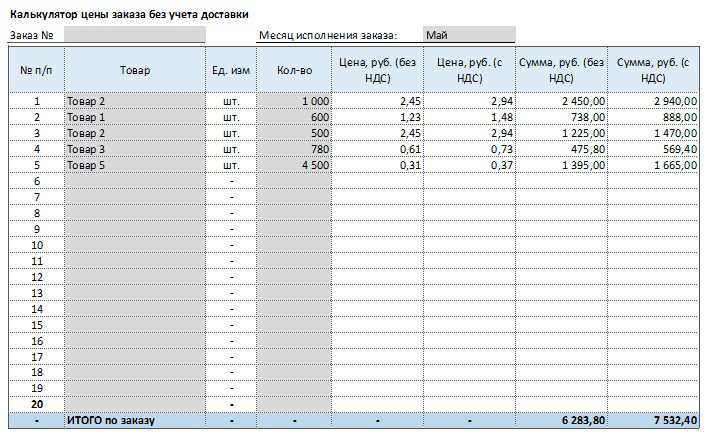The height and width of the screenshot is (438, 708).
Task: Select Товар 5 product cell
Action: pos(135,165)
